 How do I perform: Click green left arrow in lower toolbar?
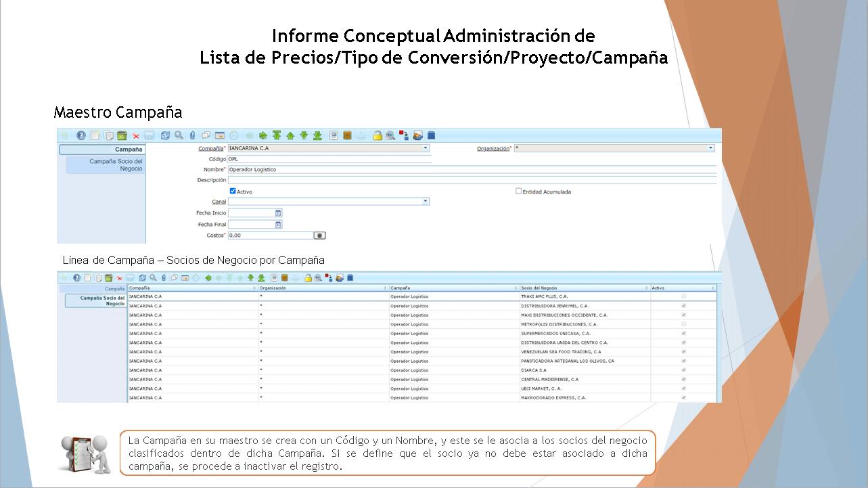pyautogui.click(x=208, y=278)
